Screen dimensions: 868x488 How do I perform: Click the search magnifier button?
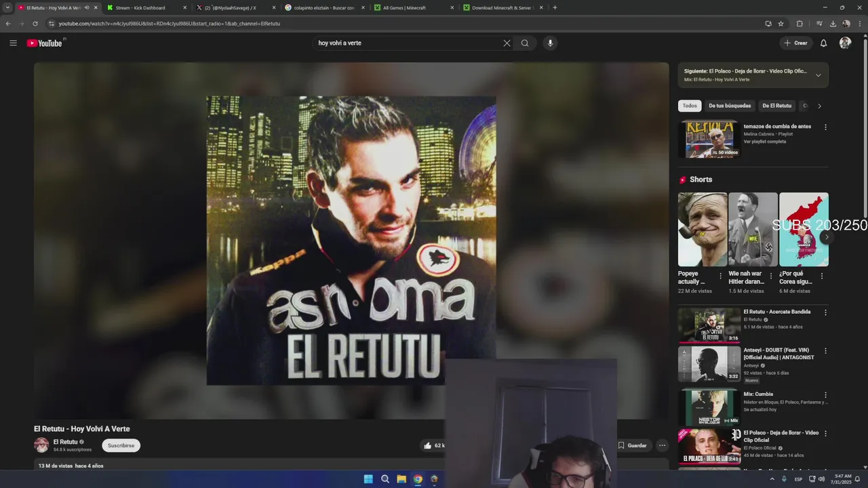[x=525, y=43]
